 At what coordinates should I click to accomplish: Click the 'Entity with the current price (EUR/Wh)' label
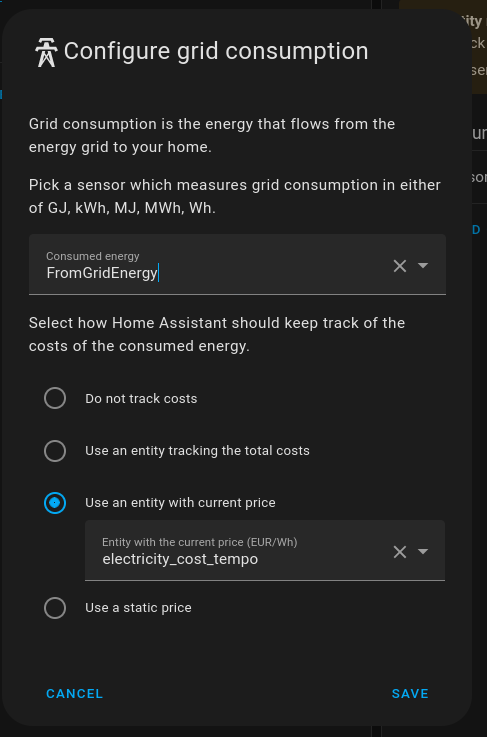[200, 542]
